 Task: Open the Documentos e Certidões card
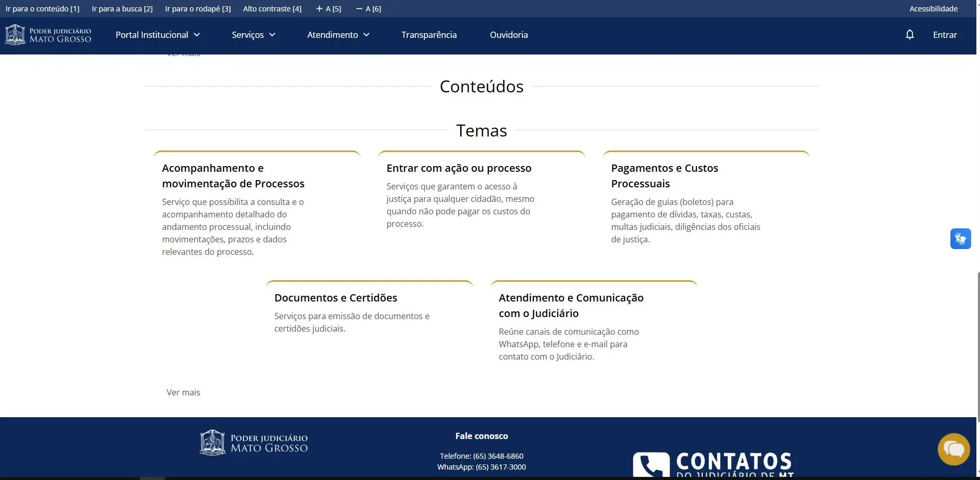pos(335,298)
